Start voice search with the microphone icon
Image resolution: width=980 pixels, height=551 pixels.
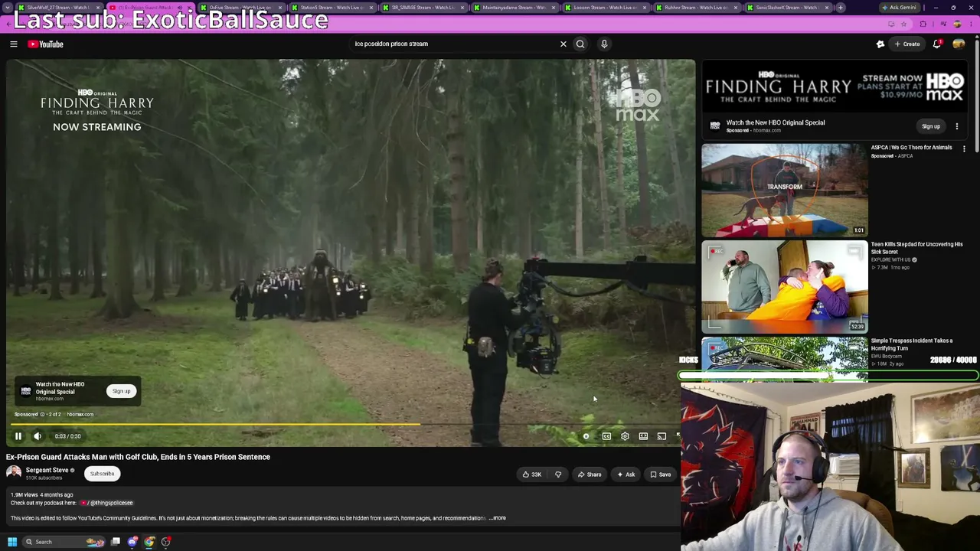pyautogui.click(x=604, y=44)
